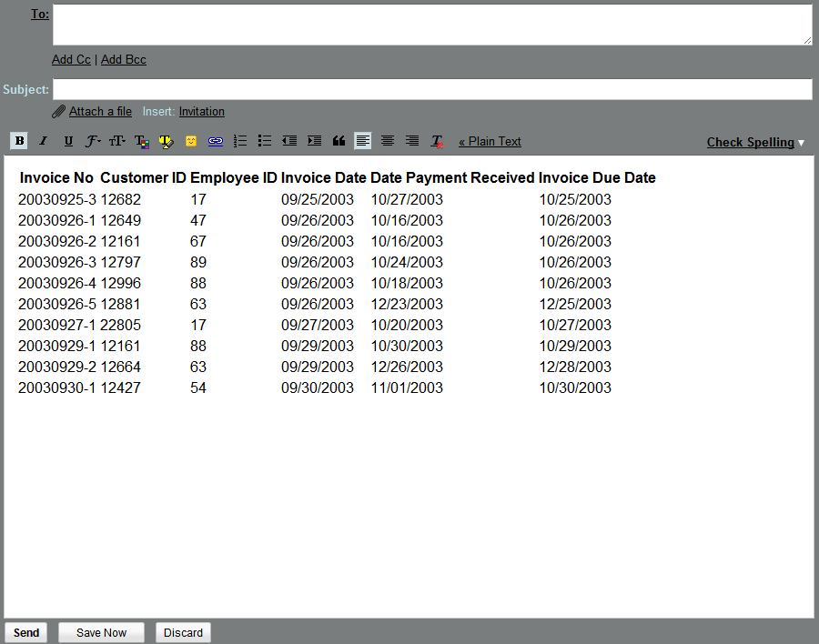The image size is (819, 644).
Task: Apply numbered list formatting
Action: point(240,141)
